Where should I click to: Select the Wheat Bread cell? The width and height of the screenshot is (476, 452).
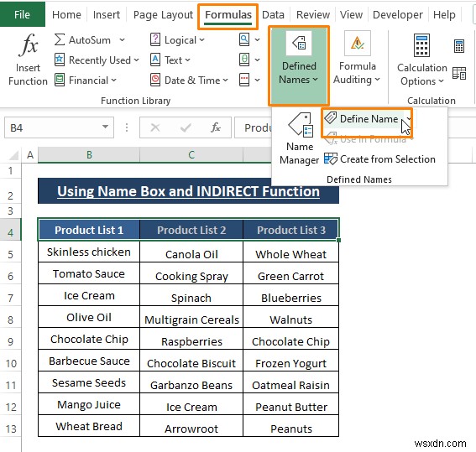(x=89, y=426)
